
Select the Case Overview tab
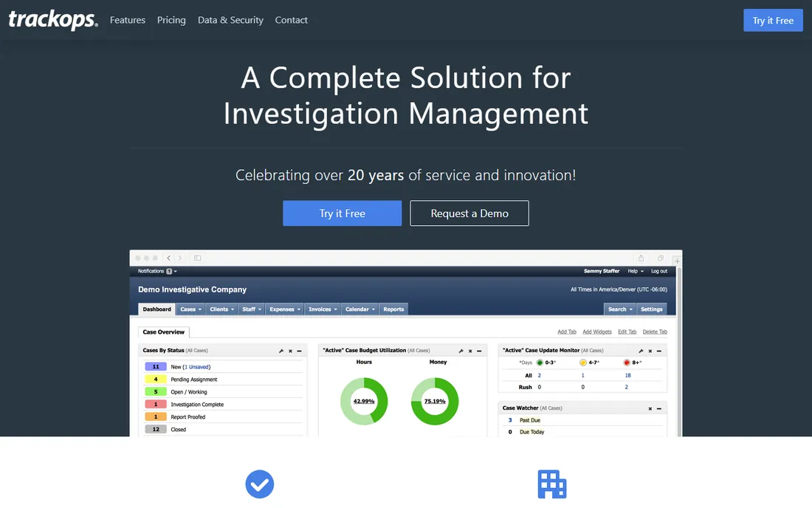[x=164, y=332]
